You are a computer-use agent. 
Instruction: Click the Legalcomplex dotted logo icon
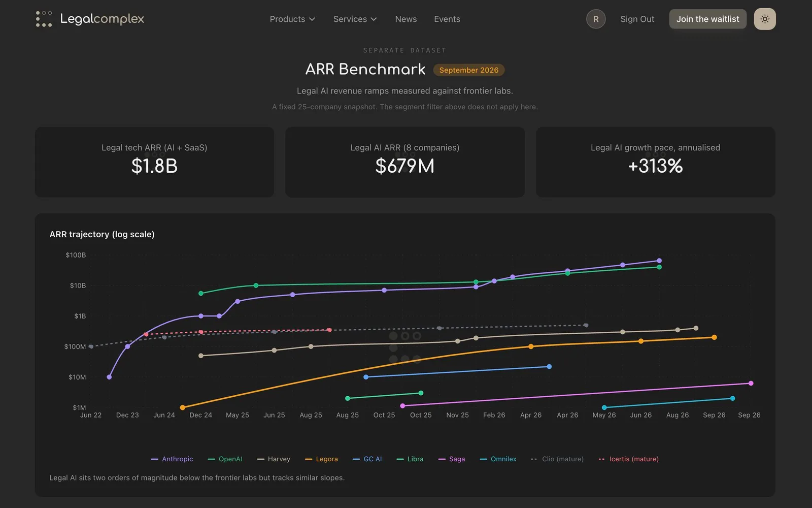44,19
